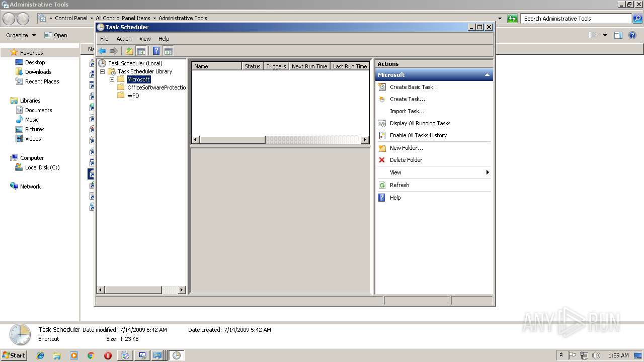Click the Explorer search magnifier icon
Viewport: 644px width, 362px height.
tap(637, 19)
